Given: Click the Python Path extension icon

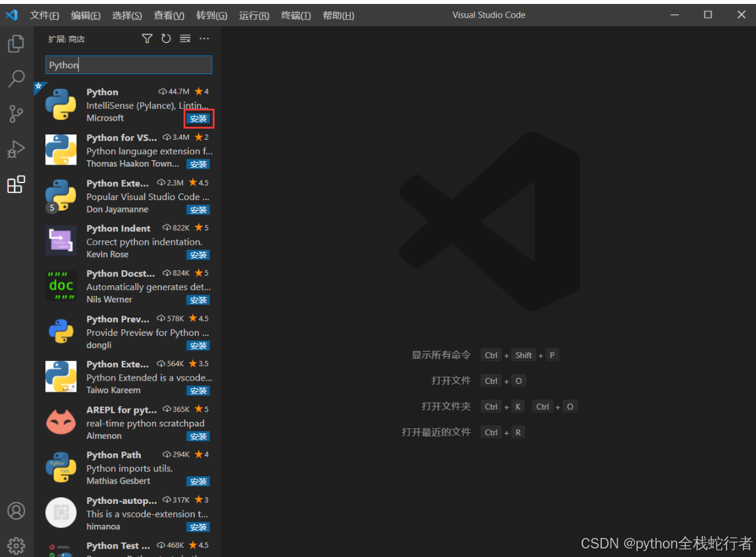Looking at the screenshot, I should (x=61, y=467).
